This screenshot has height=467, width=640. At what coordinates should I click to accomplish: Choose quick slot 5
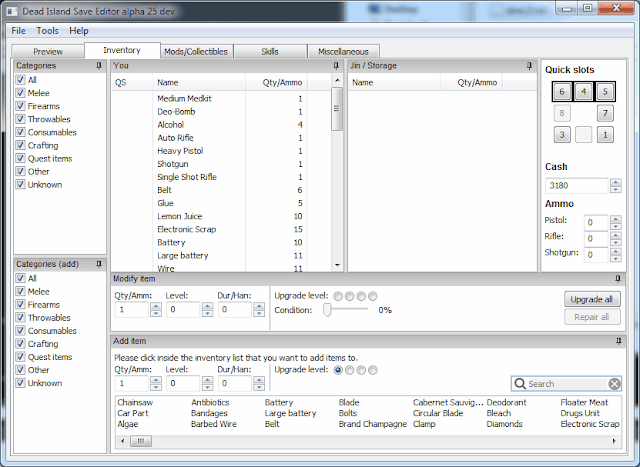(x=605, y=91)
